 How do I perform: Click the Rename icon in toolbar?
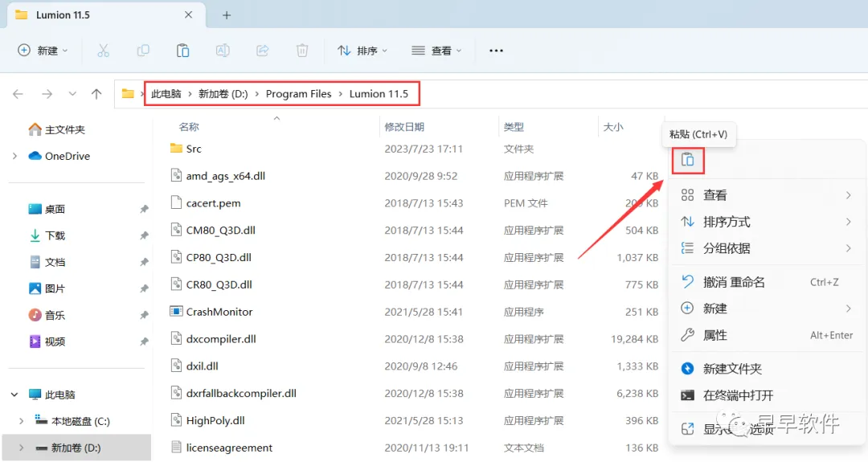click(223, 51)
